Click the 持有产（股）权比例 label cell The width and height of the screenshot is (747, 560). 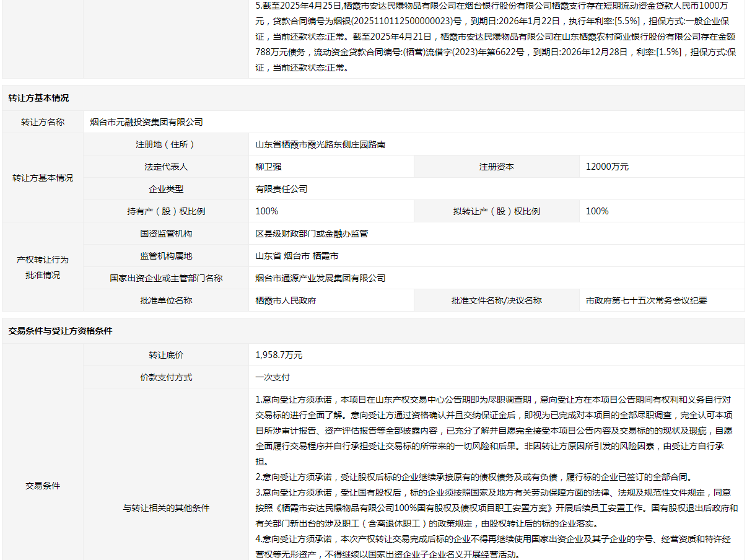166,211
